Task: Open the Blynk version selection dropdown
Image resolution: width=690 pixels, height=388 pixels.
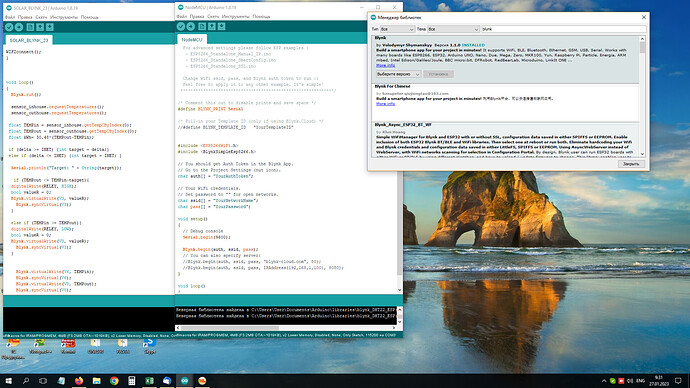Action: coord(399,74)
